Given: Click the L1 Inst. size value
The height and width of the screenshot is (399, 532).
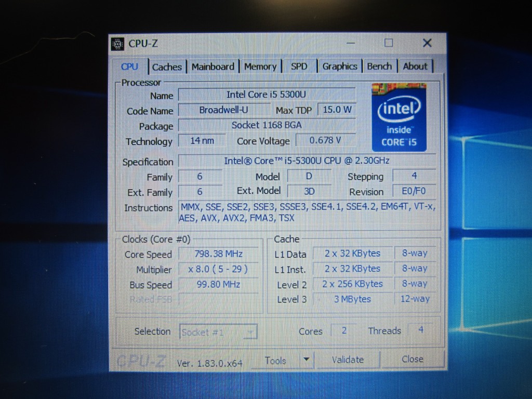Looking at the screenshot, I should pyautogui.click(x=353, y=269).
